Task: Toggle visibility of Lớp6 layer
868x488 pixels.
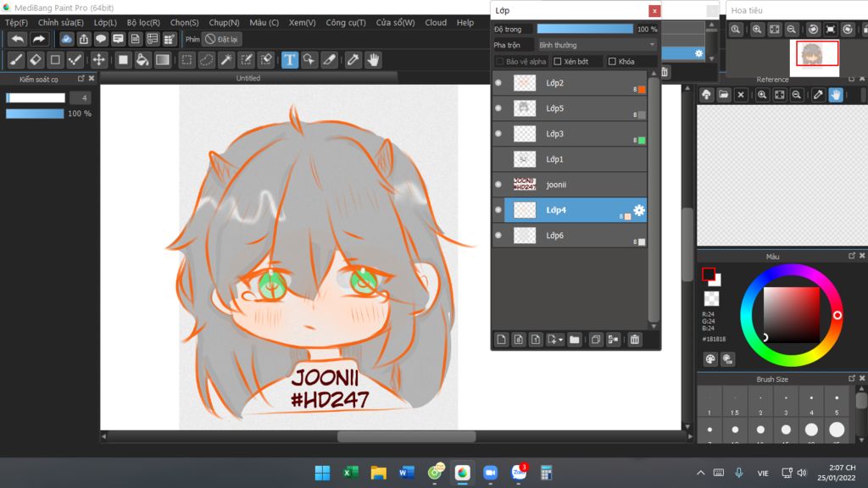Action: tap(498, 236)
